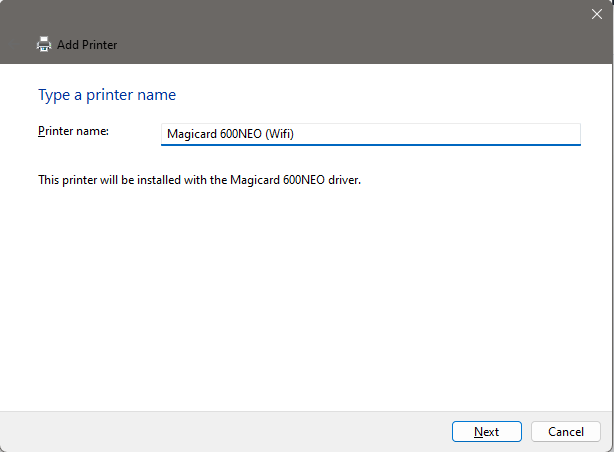Click the Cancel button
This screenshot has height=452, width=614.
coord(565,432)
